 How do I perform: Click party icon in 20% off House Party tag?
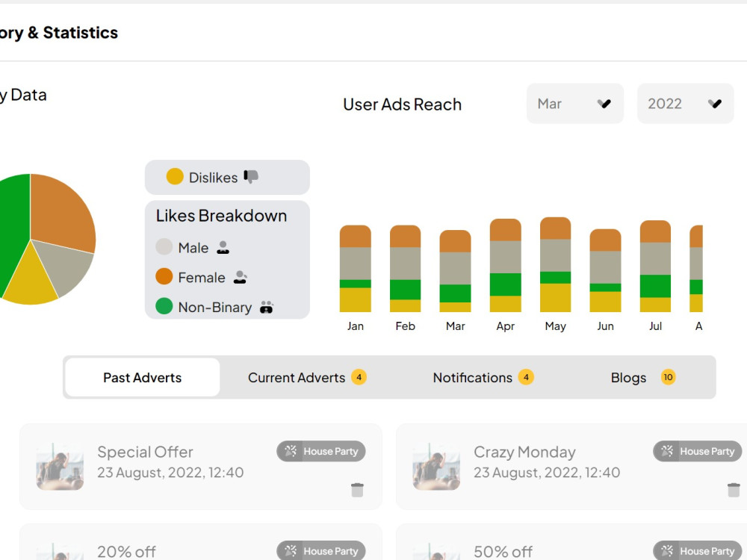[x=291, y=551]
